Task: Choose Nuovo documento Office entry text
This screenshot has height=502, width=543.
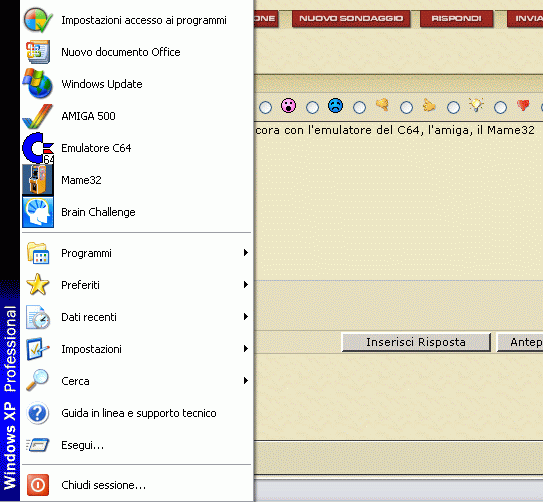Action: tap(121, 52)
